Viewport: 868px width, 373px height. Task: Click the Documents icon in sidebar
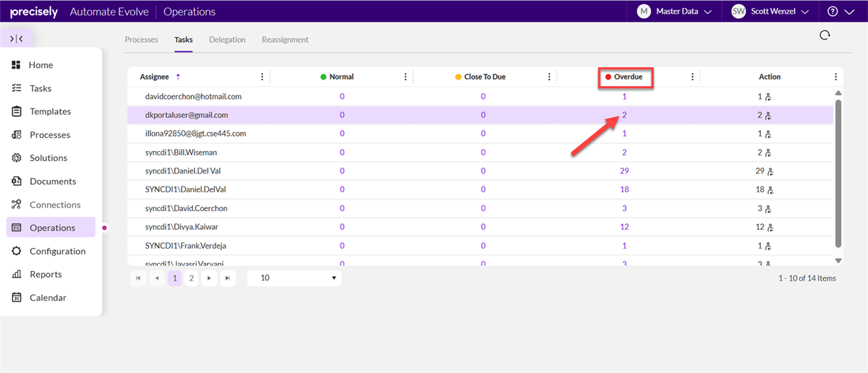16,181
